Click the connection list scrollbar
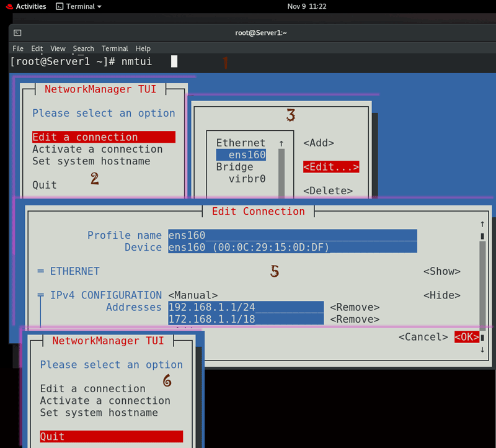Screen dimensions: 496x448 click(281, 173)
